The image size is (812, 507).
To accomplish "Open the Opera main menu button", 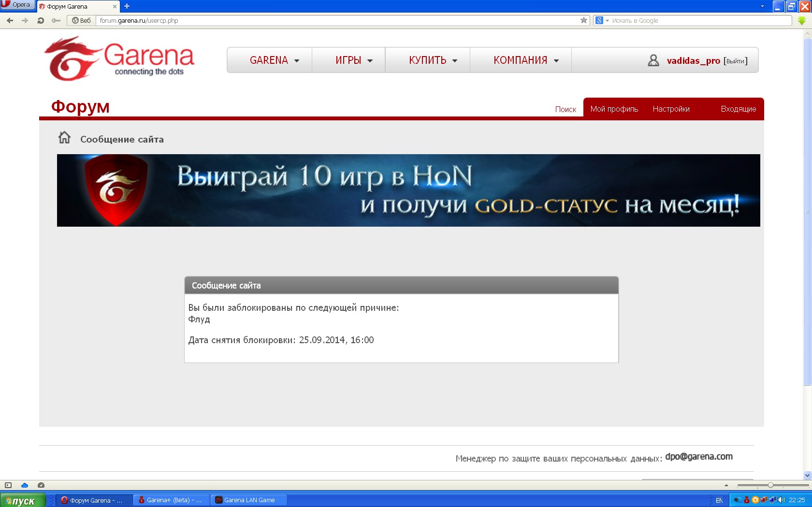I will (17, 5).
